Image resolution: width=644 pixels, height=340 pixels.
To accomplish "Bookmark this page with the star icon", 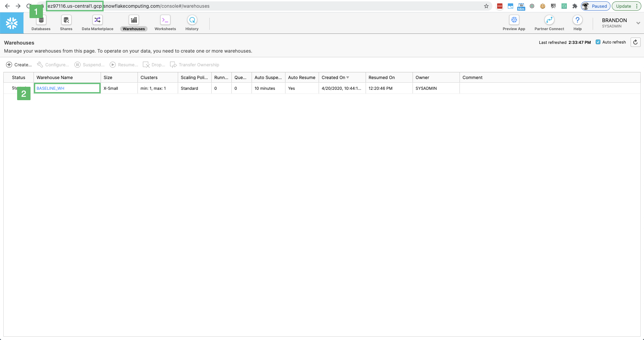I will pyautogui.click(x=486, y=6).
